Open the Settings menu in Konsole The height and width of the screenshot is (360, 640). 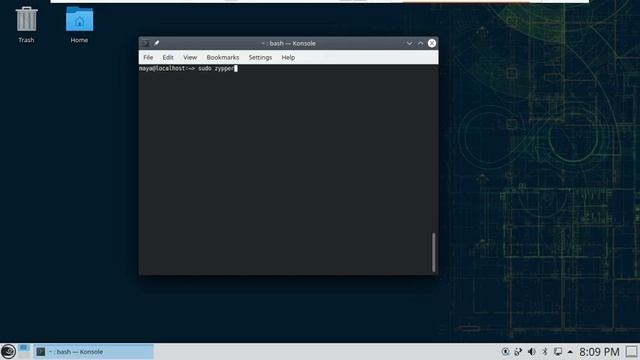(260, 58)
